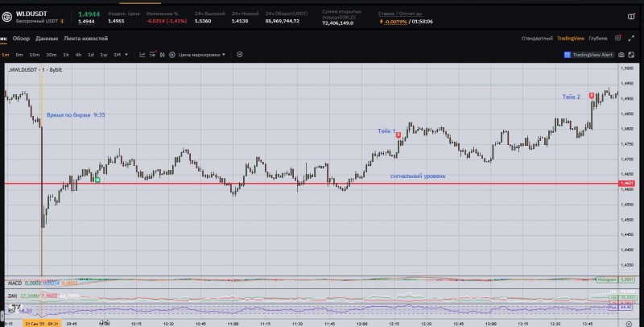This screenshot has height=327, width=644.
Task: Click the Тейк 1 text annotation
Action: (x=386, y=131)
